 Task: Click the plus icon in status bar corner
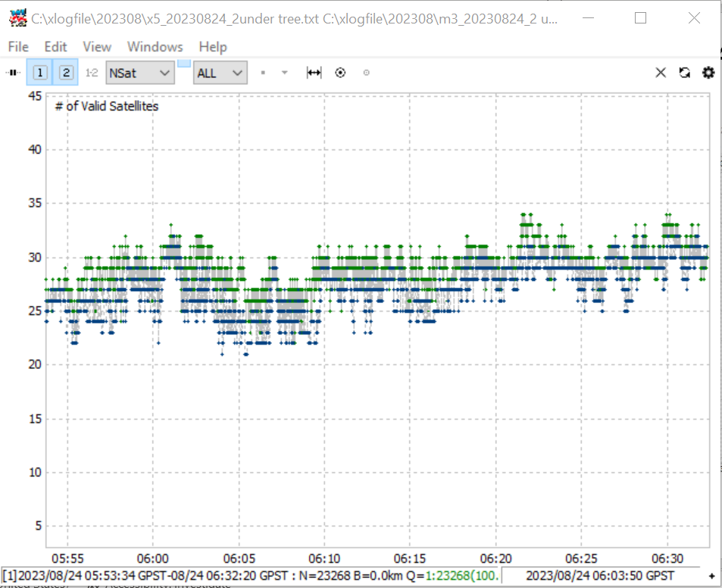[711, 576]
